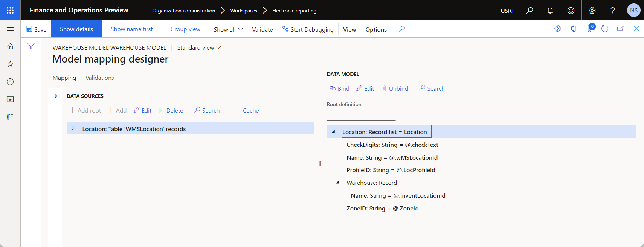Image resolution: width=644 pixels, height=247 pixels.
Task: Open the app launcher waffle icon
Action: tap(10, 10)
